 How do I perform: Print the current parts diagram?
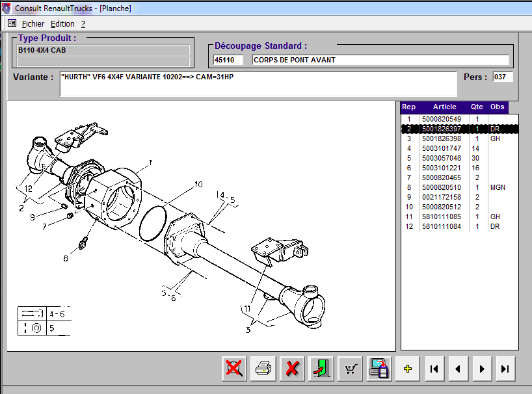click(263, 369)
